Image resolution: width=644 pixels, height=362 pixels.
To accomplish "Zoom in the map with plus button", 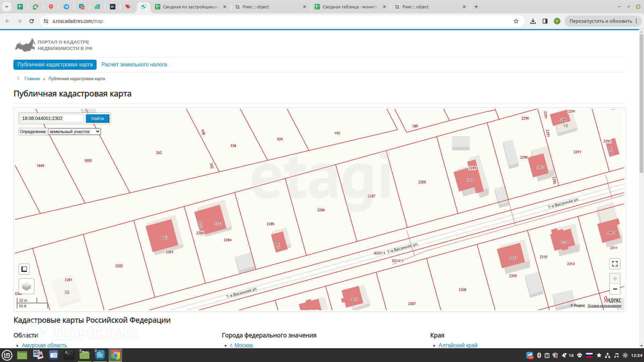I will coord(614,279).
